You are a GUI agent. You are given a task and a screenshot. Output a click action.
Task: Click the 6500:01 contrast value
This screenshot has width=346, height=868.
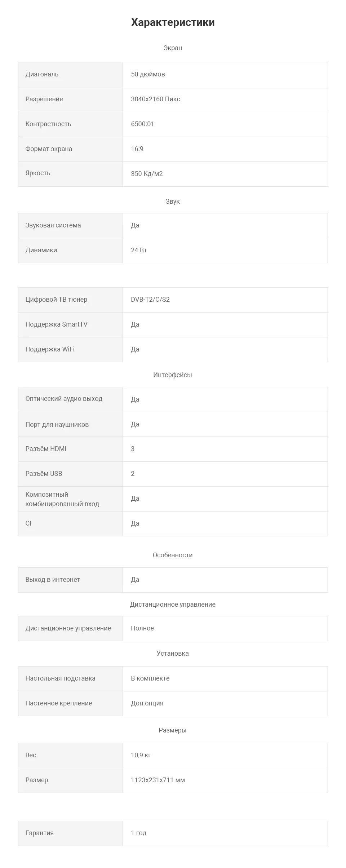[x=142, y=124]
